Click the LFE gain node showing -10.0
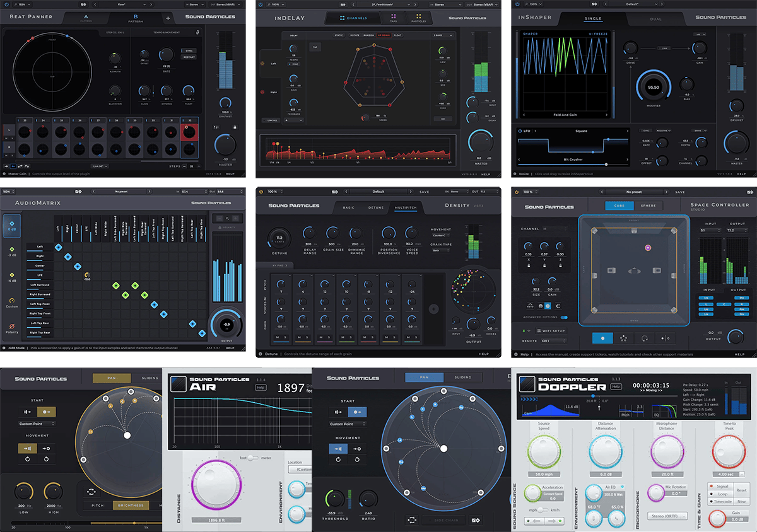The image size is (757, 532). [87, 275]
